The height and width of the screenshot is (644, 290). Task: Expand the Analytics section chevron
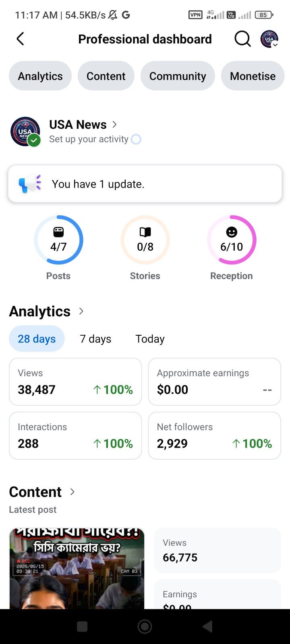click(81, 311)
